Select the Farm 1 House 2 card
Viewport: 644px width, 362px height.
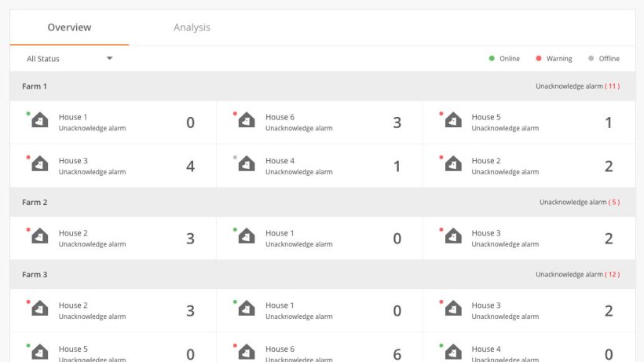tap(526, 166)
